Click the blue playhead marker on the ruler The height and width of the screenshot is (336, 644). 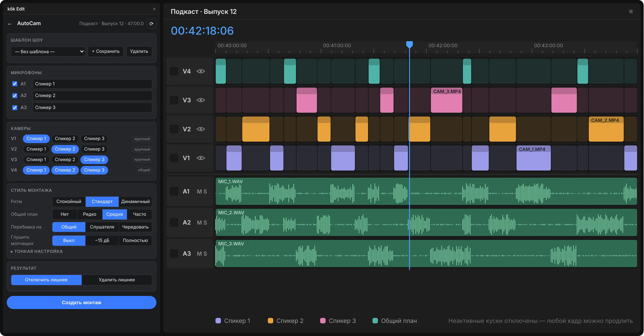click(x=410, y=45)
